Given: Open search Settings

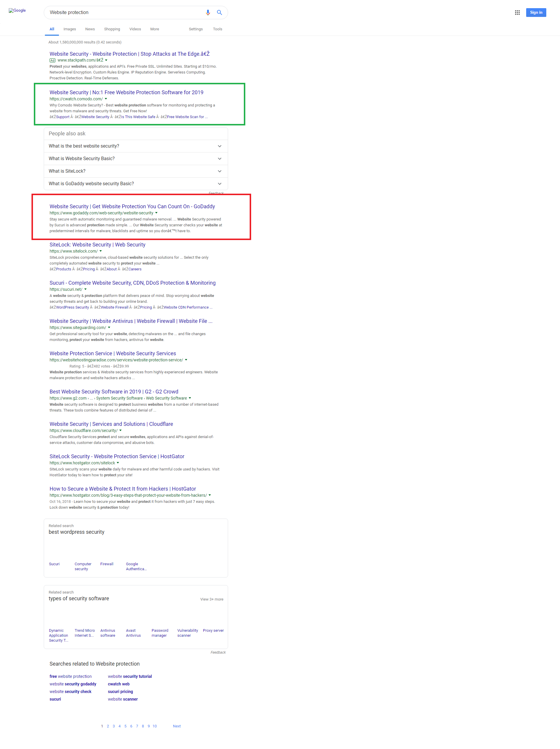Looking at the screenshot, I should click(x=196, y=29).
